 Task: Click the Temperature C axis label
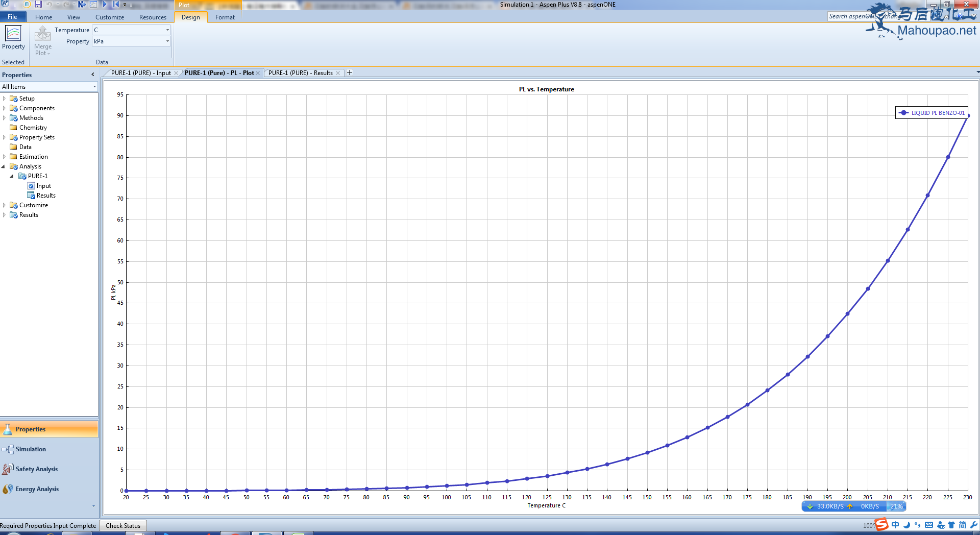[x=546, y=505]
